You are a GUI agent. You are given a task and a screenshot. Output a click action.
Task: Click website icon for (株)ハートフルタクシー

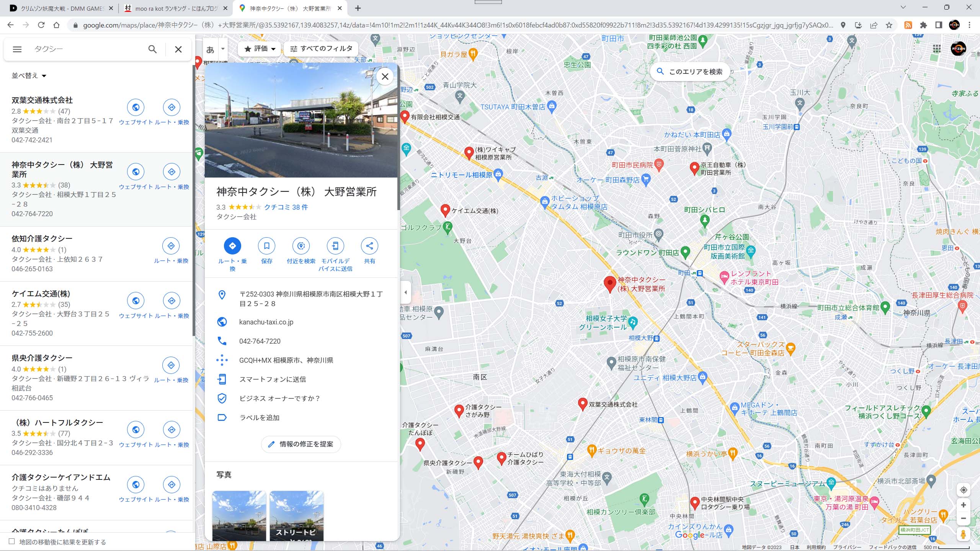click(136, 430)
